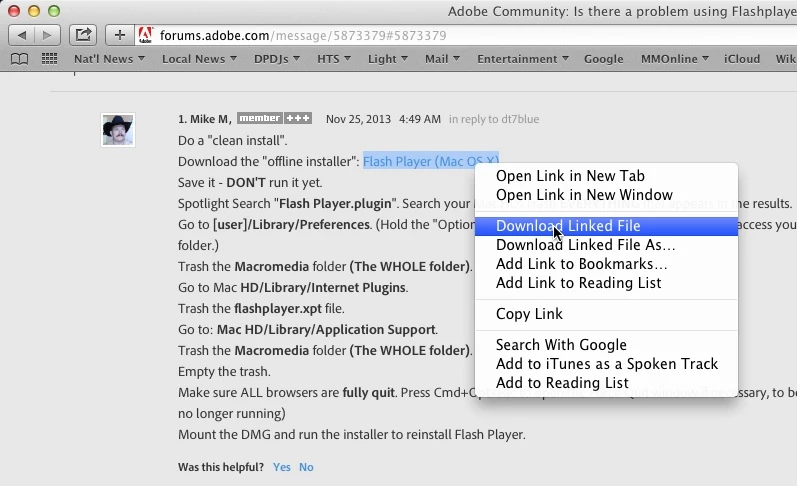This screenshot has height=486, width=797.
Task: Select Copy Link from context menu
Action: point(606,314)
